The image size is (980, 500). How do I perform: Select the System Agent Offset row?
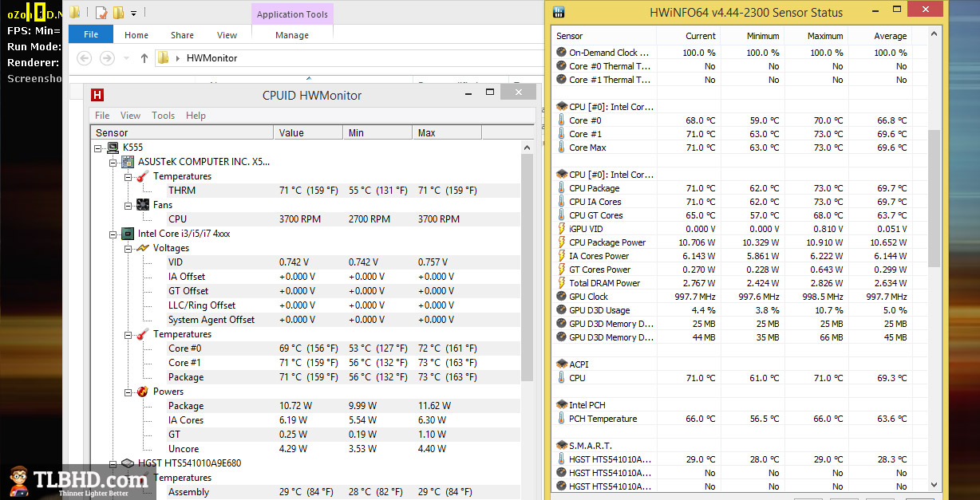pos(306,320)
